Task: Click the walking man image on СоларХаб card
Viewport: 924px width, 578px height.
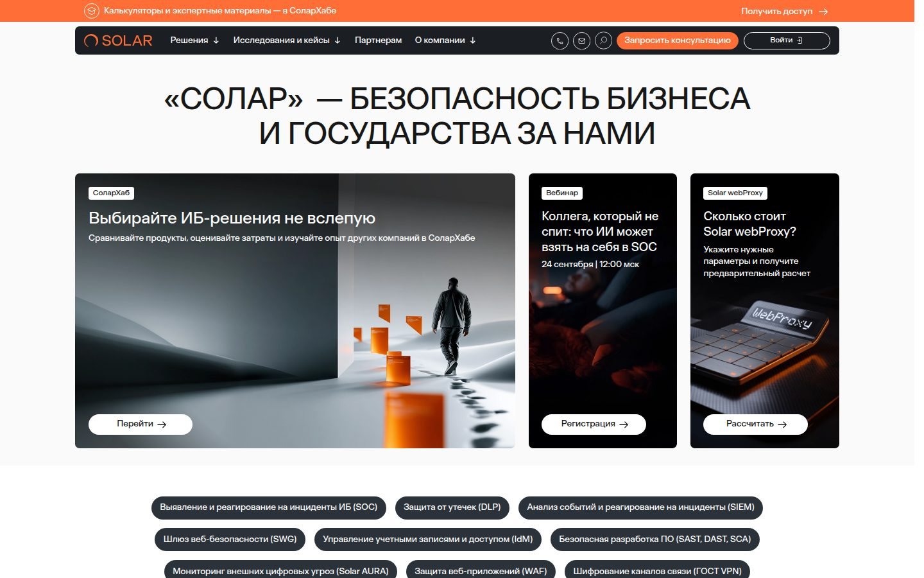Action: pyautogui.click(x=450, y=326)
